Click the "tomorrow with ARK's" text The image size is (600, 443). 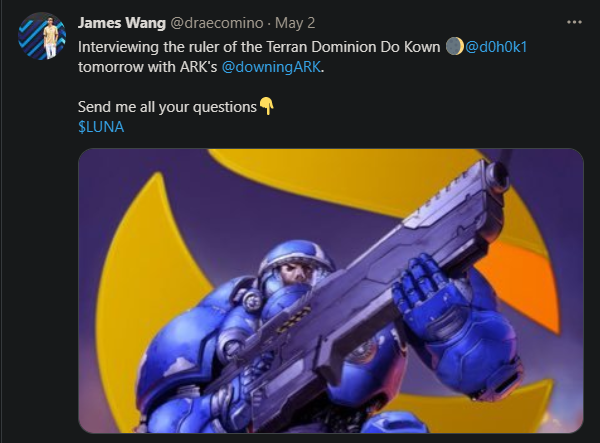coord(148,67)
